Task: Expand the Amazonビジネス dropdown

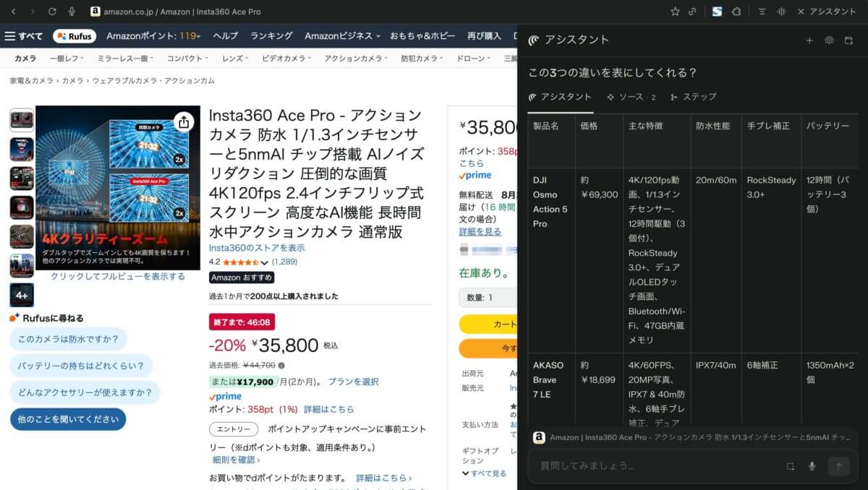Action: 344,36
